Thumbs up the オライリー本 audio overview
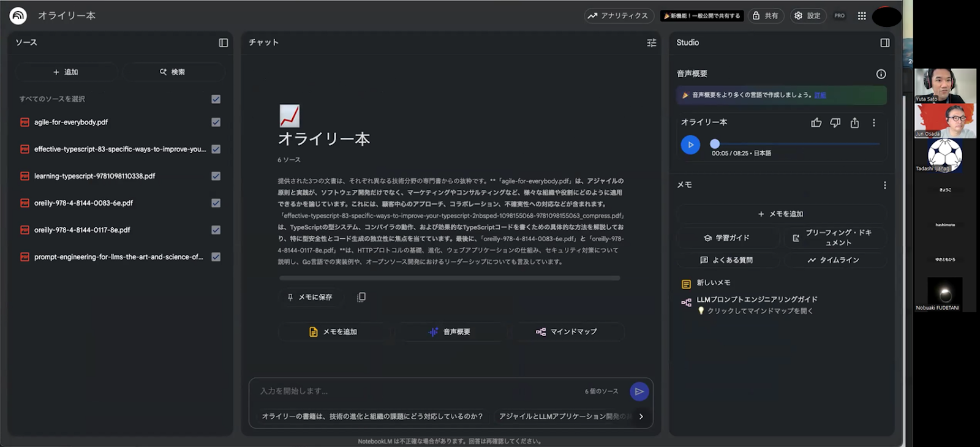 [x=816, y=123]
